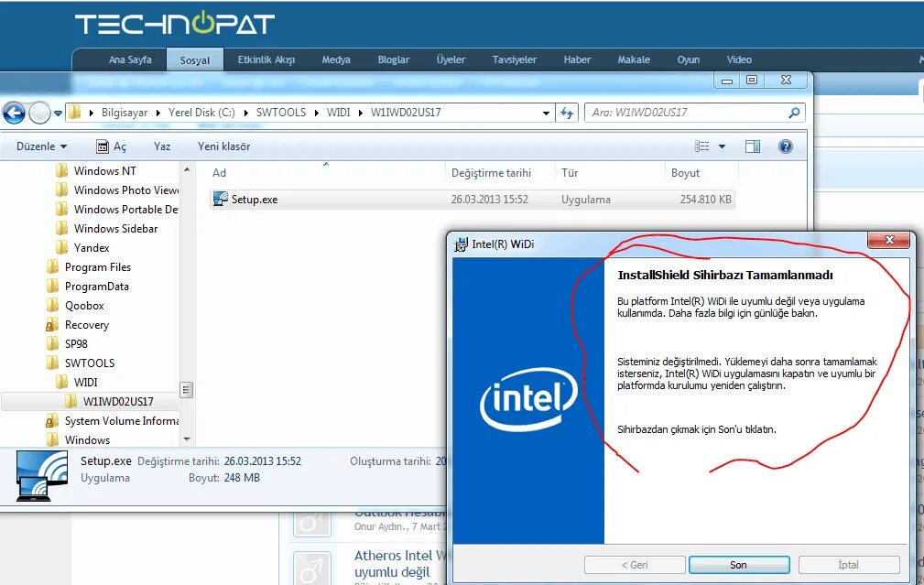Open the view options dropdown arrow

(722, 146)
